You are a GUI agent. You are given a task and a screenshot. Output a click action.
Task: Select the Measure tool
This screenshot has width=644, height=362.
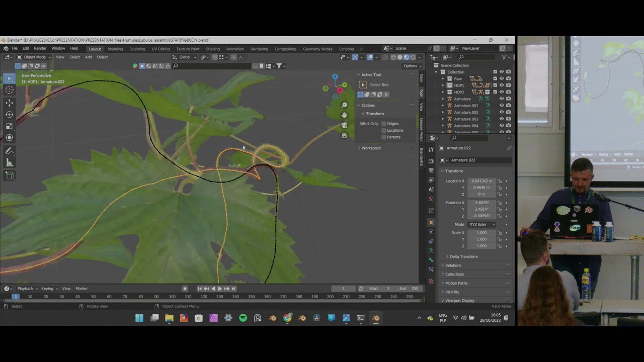coord(9,162)
